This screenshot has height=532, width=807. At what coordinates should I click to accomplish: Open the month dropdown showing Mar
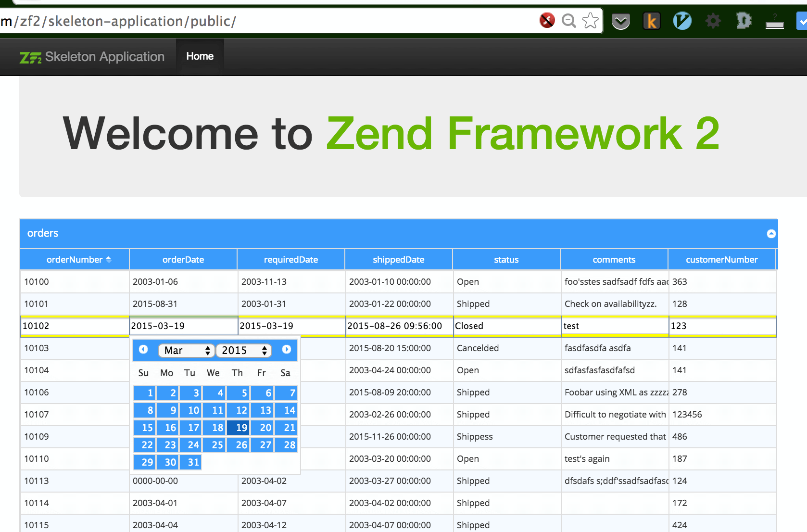coord(186,350)
